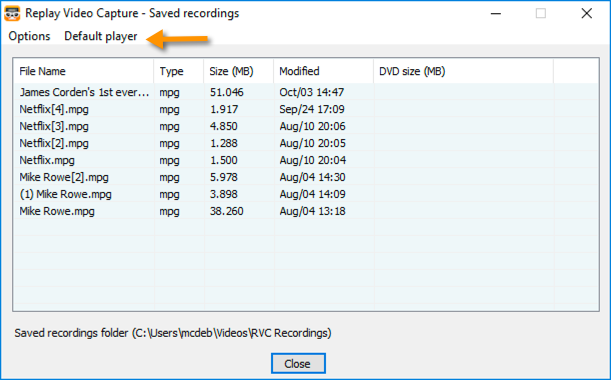Select the Netflix[4].mpg file
Screen dimensions: 611x380
(x=54, y=109)
